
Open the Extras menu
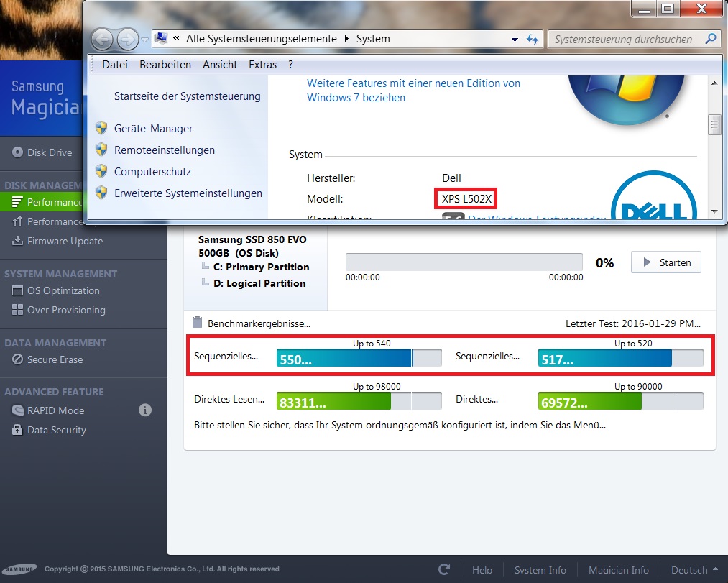262,65
